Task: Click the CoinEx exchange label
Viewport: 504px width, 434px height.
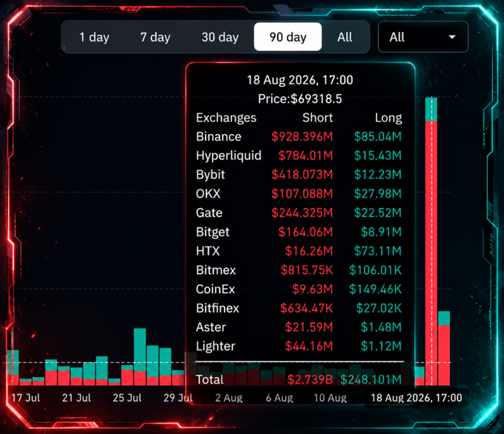Action: point(216,289)
